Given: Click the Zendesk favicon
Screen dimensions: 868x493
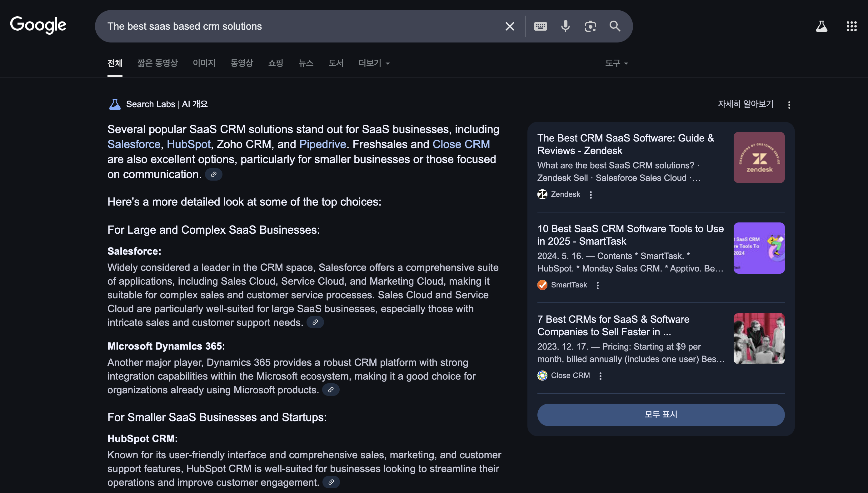Looking at the screenshot, I should [x=542, y=194].
